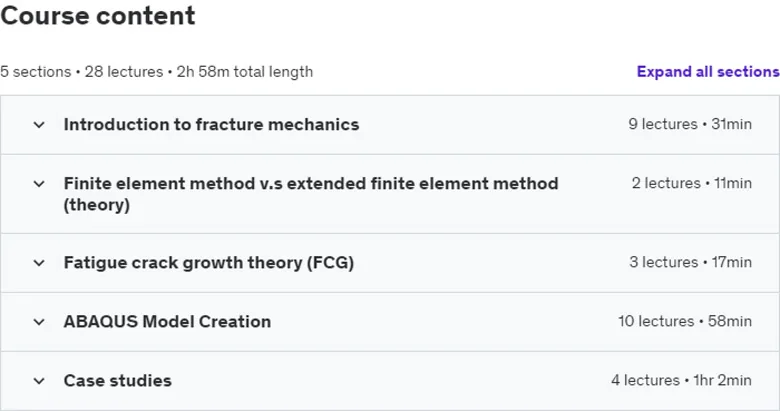Click the Expand all sections link
780x411 pixels.
[708, 72]
